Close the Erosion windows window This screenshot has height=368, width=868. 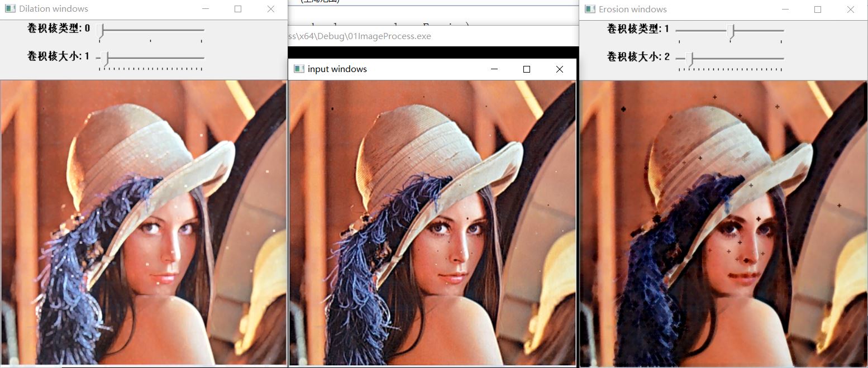[850, 9]
